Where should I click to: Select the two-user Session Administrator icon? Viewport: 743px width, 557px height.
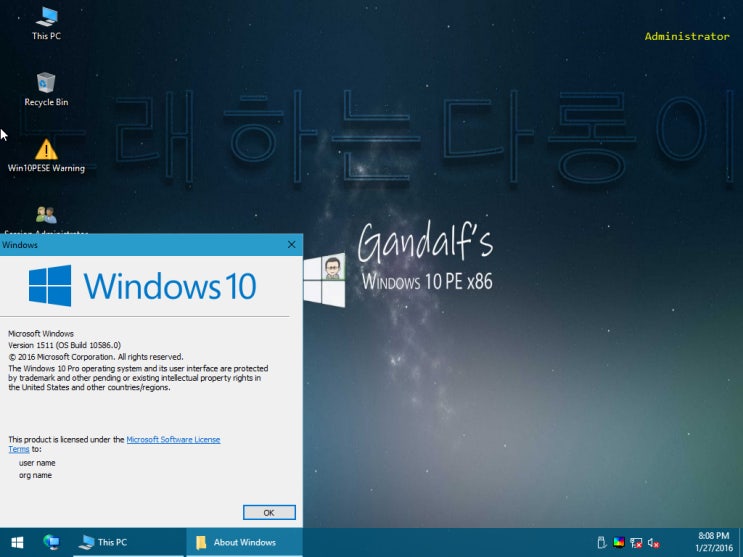[x=46, y=216]
